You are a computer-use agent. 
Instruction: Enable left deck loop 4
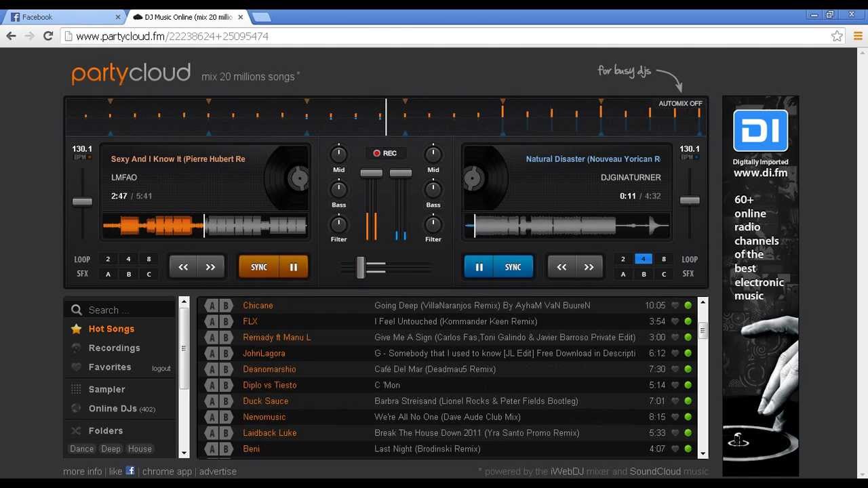128,259
